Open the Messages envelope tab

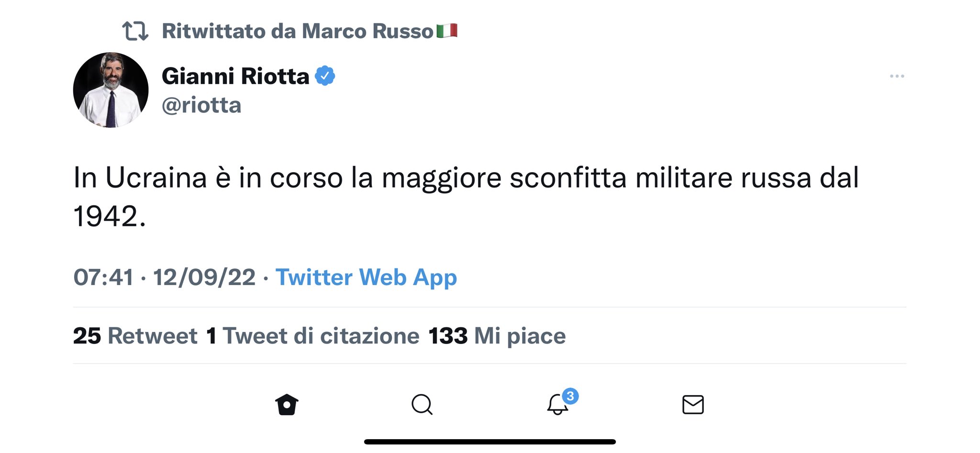[693, 405]
